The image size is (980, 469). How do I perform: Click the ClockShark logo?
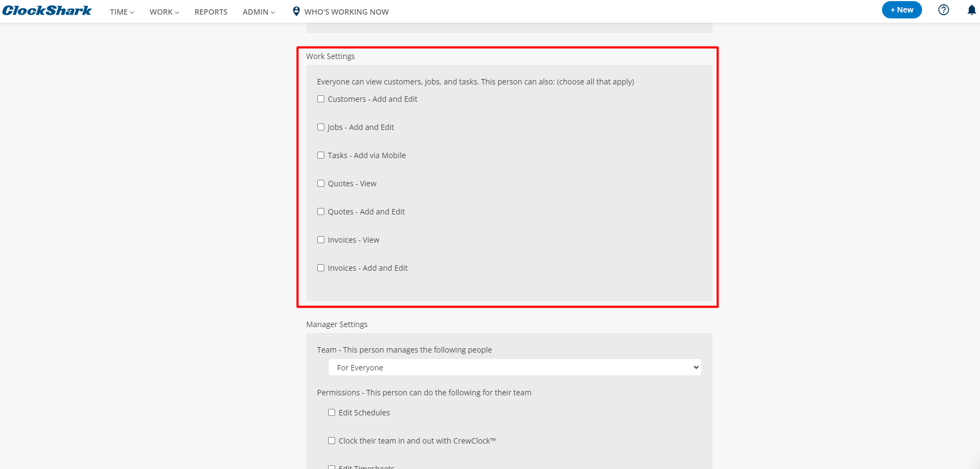pyautogui.click(x=47, y=11)
